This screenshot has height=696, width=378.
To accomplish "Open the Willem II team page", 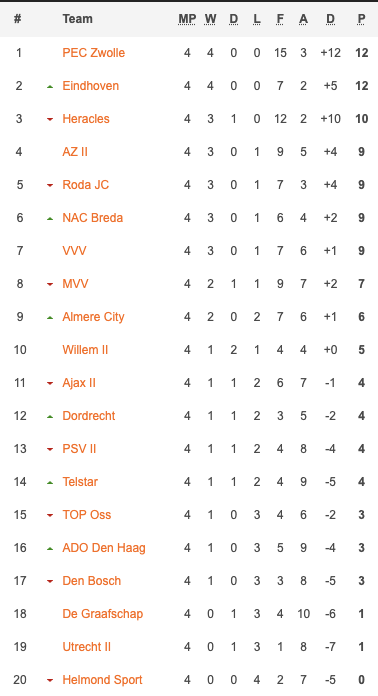I will [x=85, y=350].
